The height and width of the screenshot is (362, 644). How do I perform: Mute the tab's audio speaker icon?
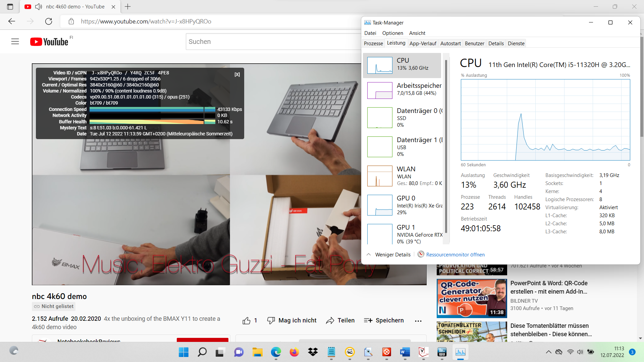click(39, 7)
